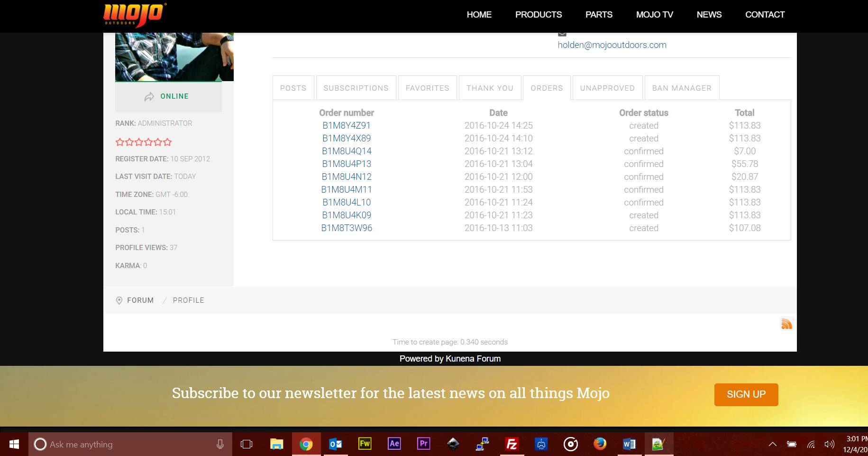Image resolution: width=868 pixels, height=456 pixels.
Task: Select the $7.00 total amount
Action: click(x=745, y=151)
